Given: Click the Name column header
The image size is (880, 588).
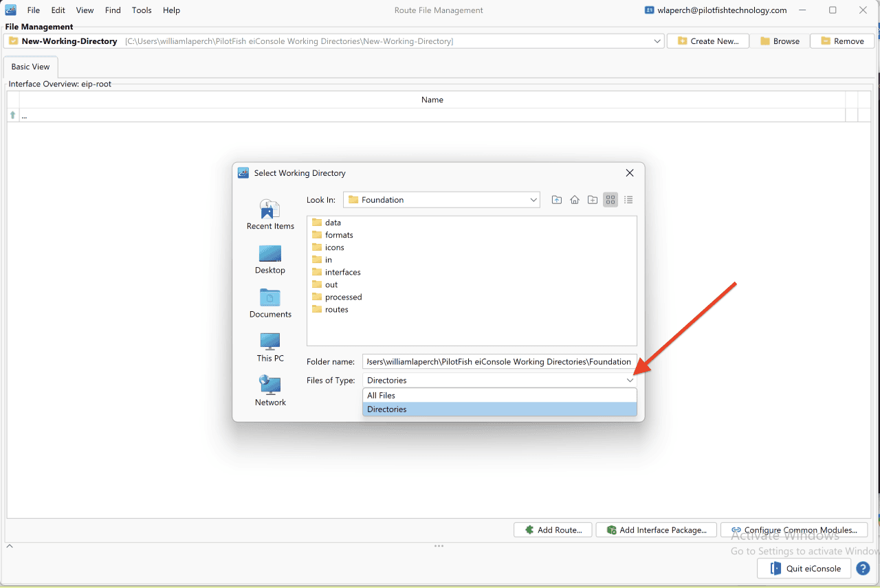Looking at the screenshot, I should pyautogui.click(x=432, y=100).
